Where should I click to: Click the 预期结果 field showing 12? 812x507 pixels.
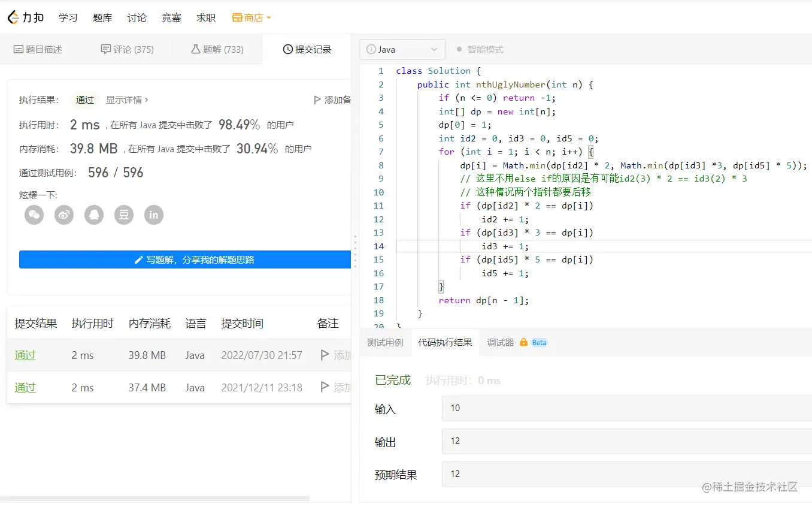(x=627, y=474)
